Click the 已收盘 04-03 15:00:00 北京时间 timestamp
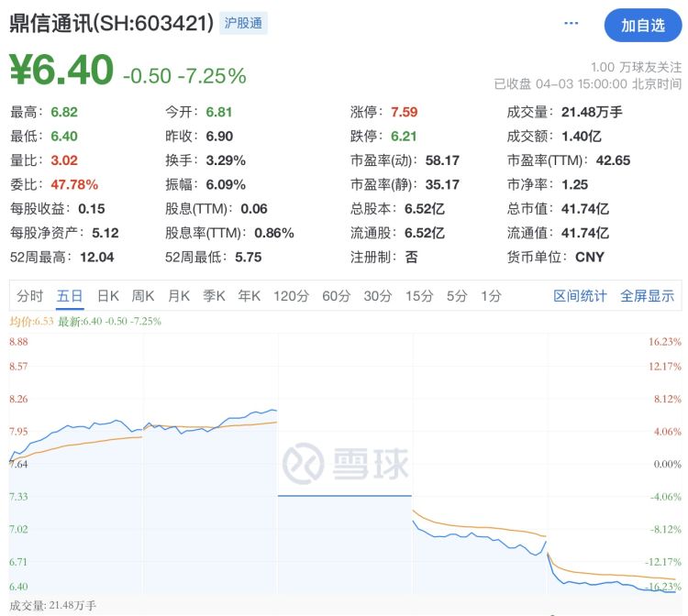Image resolution: width=688 pixels, height=616 pixels. [588, 83]
